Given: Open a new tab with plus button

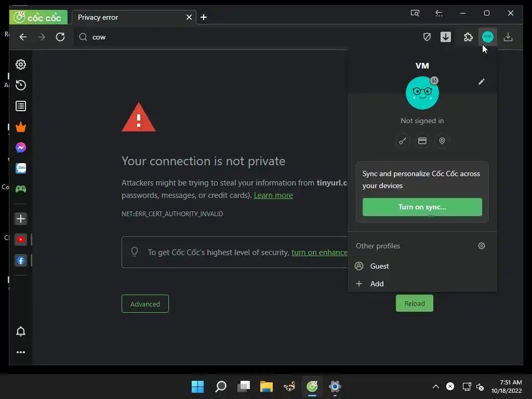Looking at the screenshot, I should [x=204, y=17].
